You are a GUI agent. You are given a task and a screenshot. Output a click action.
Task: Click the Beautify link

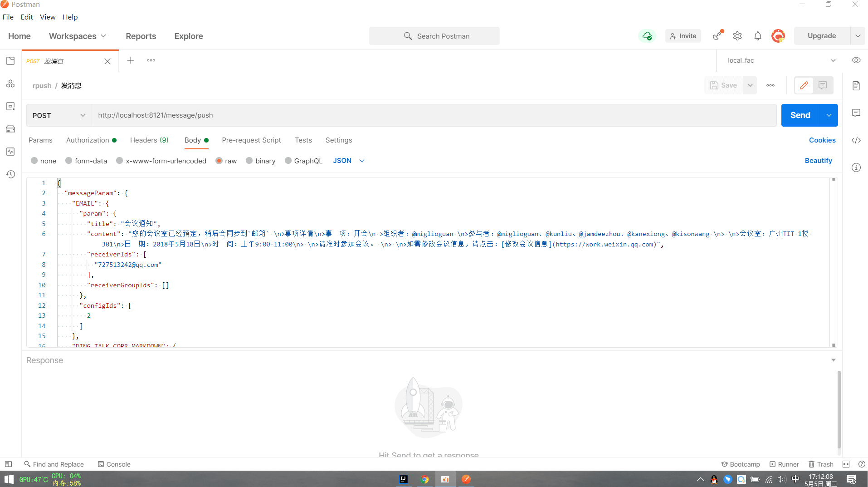pos(818,161)
